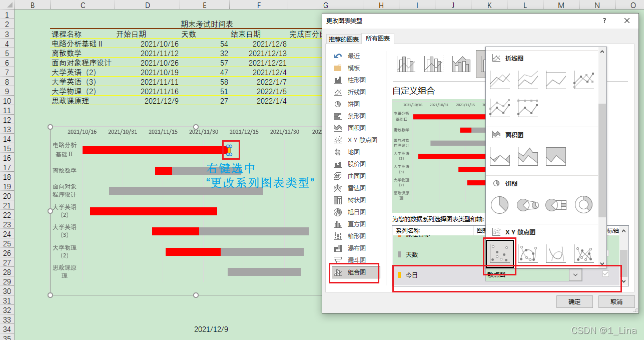Image resolution: width=644 pixels, height=340 pixels.
Task: Select X Y 散点图 in the left sidebar
Action: pyautogui.click(x=355, y=140)
